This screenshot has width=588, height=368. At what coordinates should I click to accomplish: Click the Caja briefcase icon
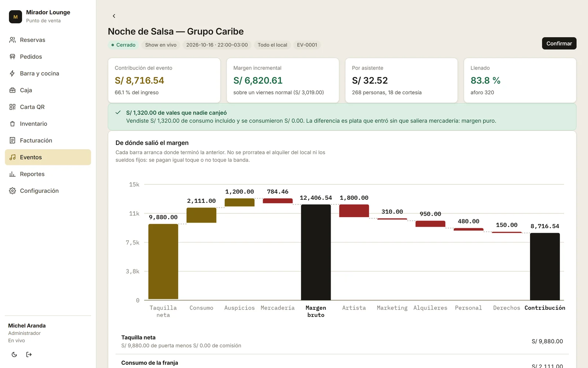[12, 90]
